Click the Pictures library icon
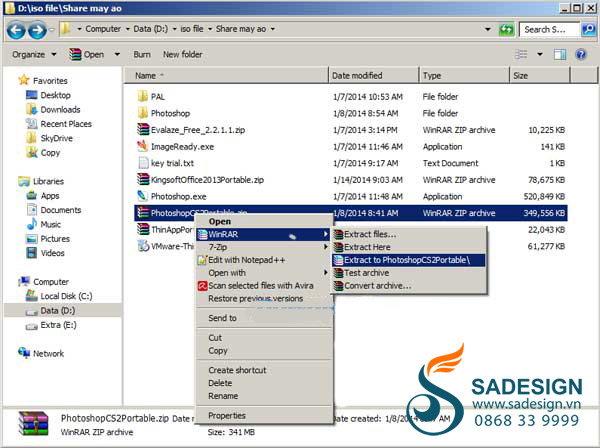 coord(31,238)
